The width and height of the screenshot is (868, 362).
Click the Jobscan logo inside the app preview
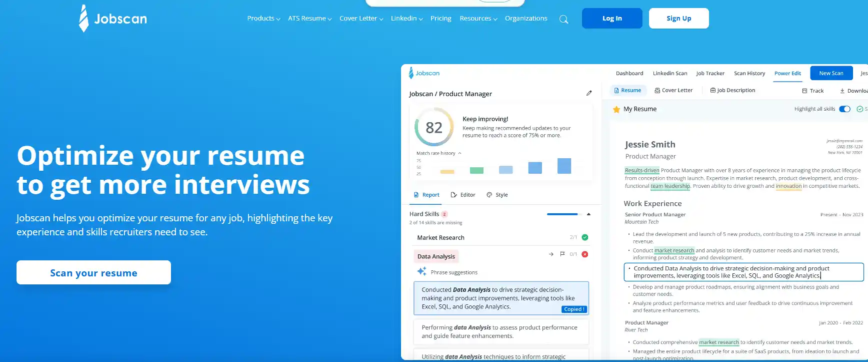424,73
